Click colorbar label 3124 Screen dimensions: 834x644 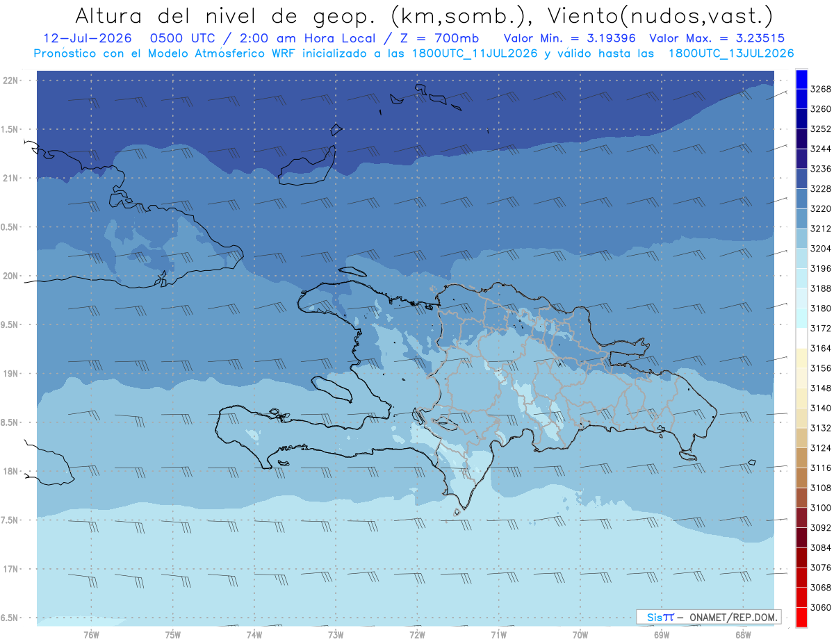coord(821,448)
